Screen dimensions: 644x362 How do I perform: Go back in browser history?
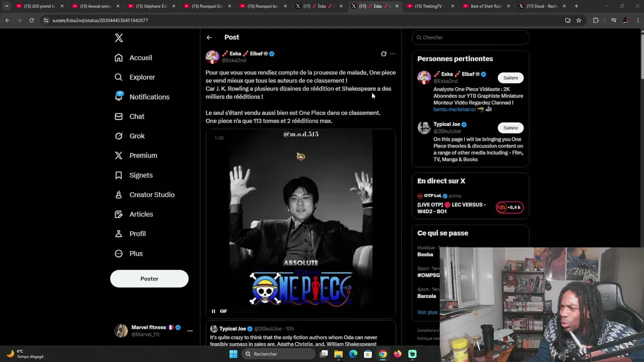7,20
